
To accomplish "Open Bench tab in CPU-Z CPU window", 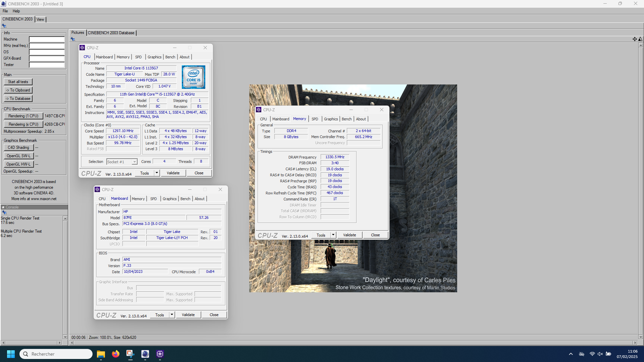I will tap(170, 57).
